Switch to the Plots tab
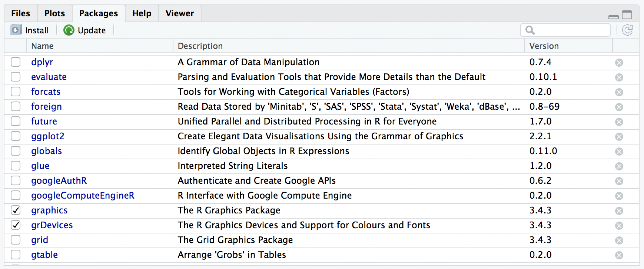 point(54,13)
